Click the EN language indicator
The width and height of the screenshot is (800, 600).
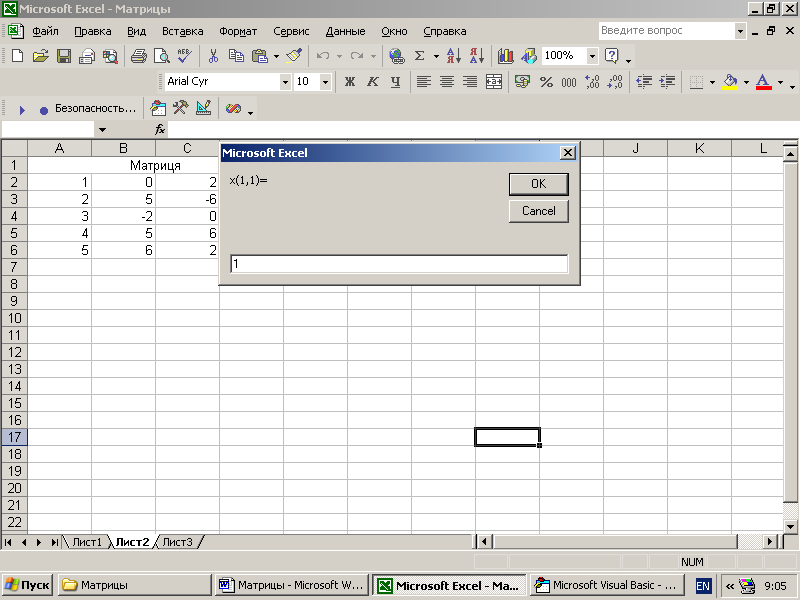pos(703,586)
